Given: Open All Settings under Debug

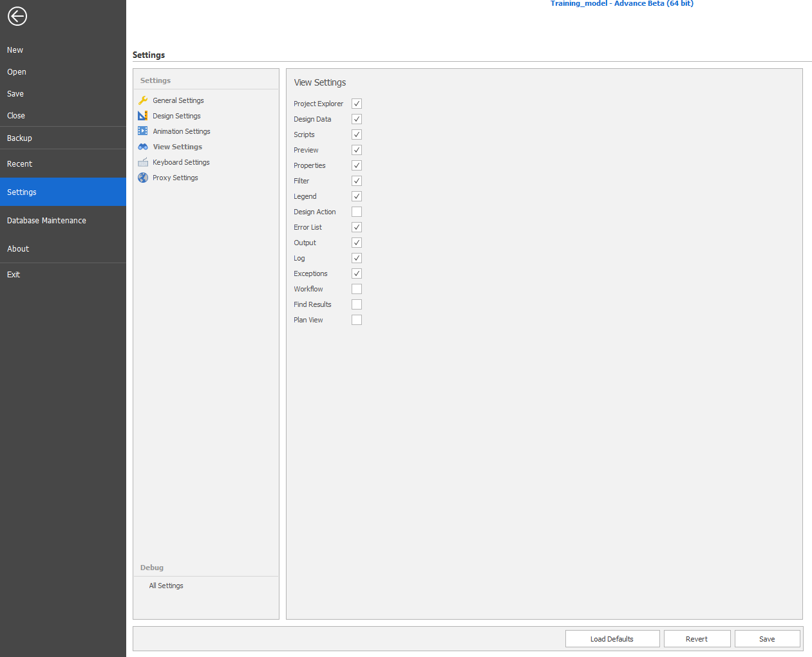Looking at the screenshot, I should coord(166,586).
